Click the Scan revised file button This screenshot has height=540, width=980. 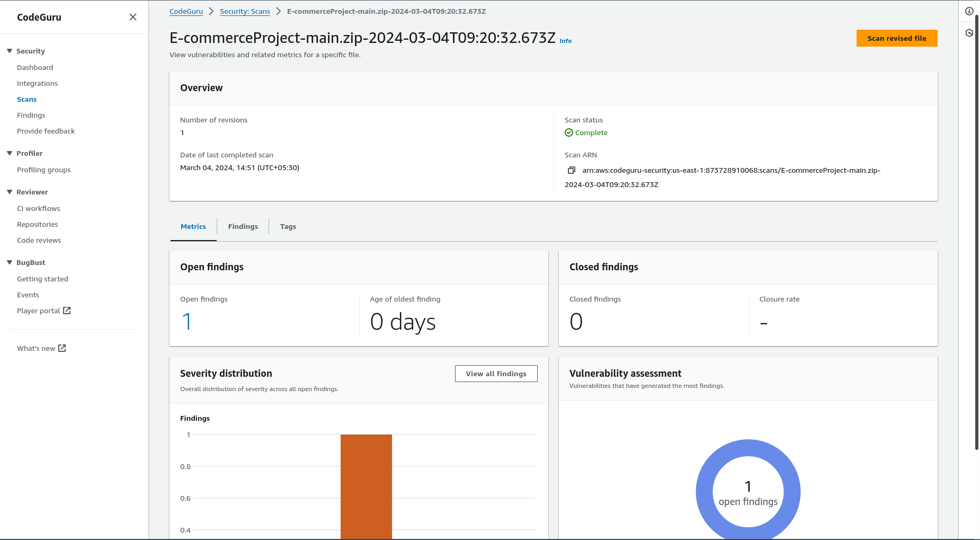point(897,38)
